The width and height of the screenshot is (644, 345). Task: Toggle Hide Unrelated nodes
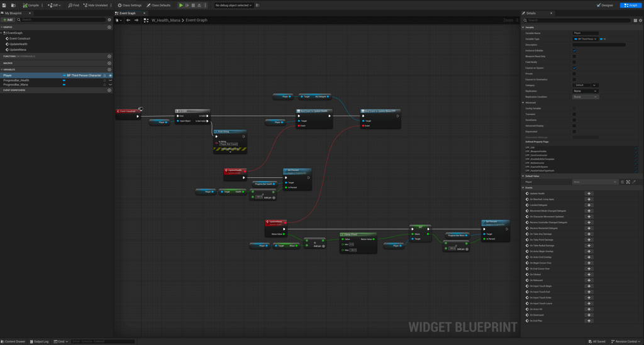click(x=96, y=5)
